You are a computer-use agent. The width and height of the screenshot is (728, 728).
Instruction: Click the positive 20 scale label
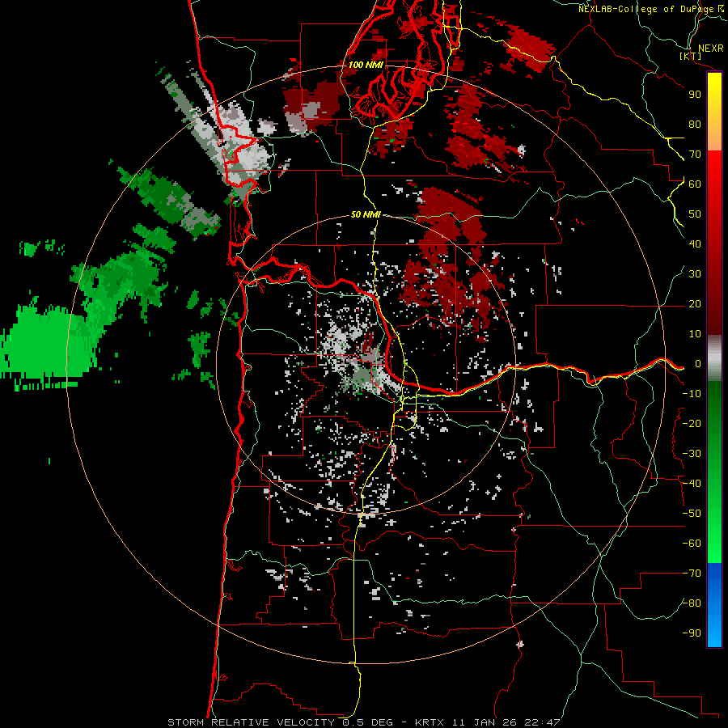pyautogui.click(x=695, y=303)
